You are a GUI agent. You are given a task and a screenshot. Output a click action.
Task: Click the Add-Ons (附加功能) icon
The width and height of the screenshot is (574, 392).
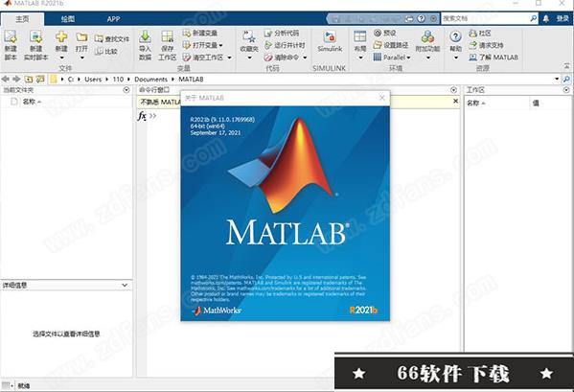coord(427,36)
